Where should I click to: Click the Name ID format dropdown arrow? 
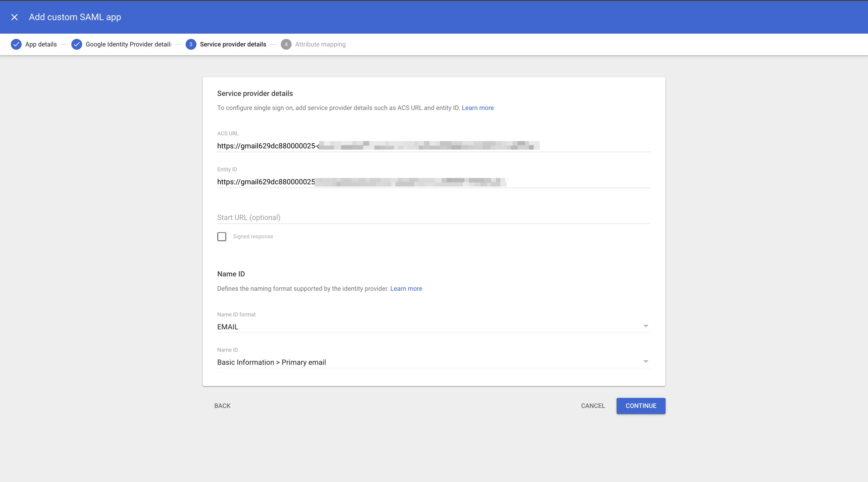(x=646, y=326)
